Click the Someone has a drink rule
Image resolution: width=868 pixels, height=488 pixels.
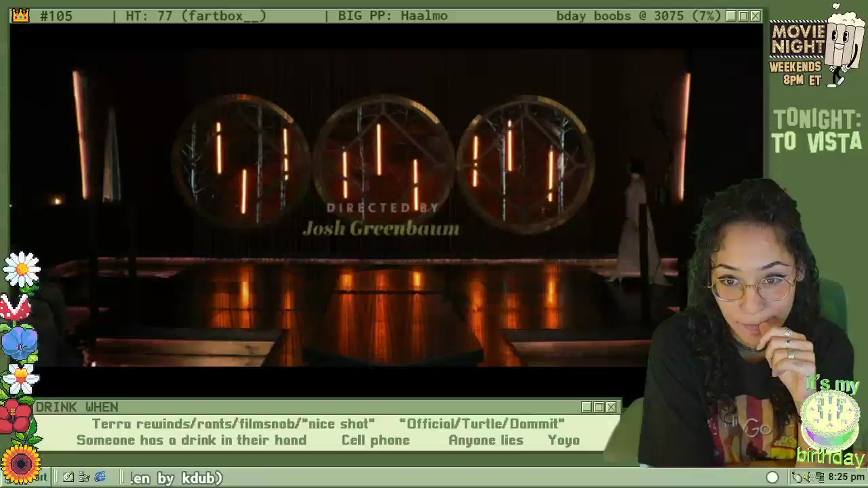click(x=191, y=440)
